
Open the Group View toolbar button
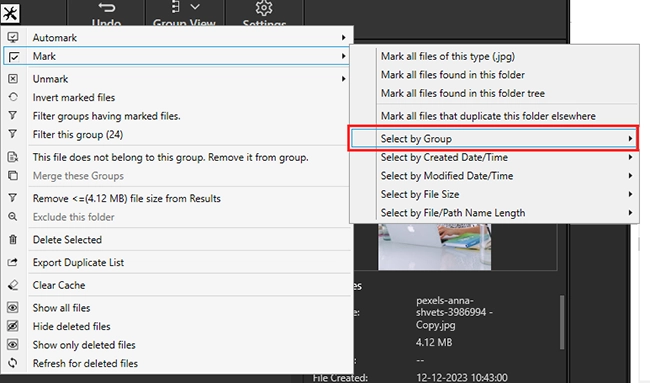(x=184, y=14)
